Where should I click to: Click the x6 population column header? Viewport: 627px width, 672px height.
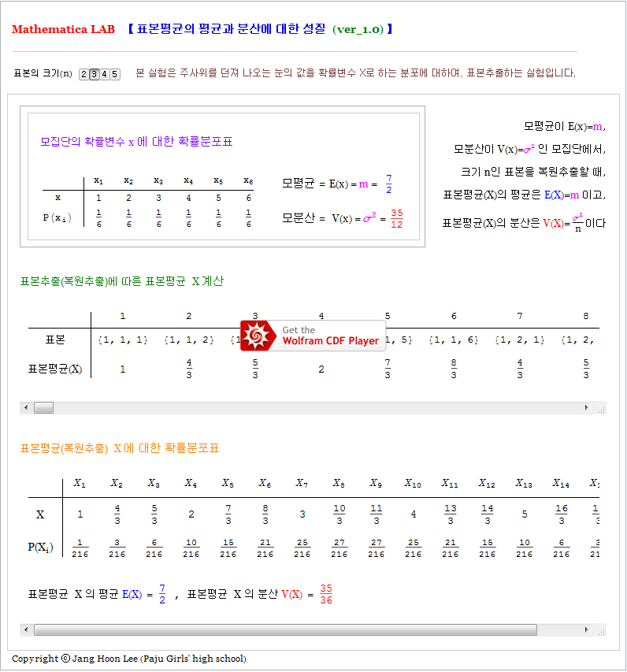(248, 181)
